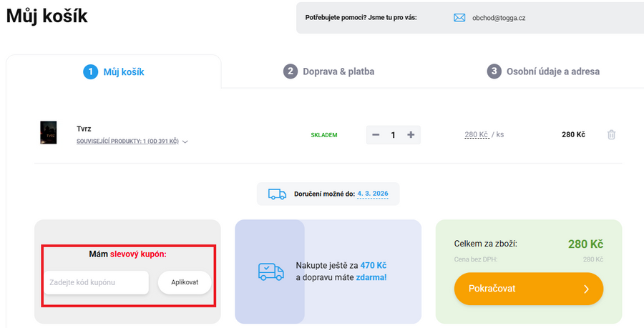Open the Tvrz product name link
Image resolution: width=644 pixels, height=328 pixels.
[x=84, y=129]
